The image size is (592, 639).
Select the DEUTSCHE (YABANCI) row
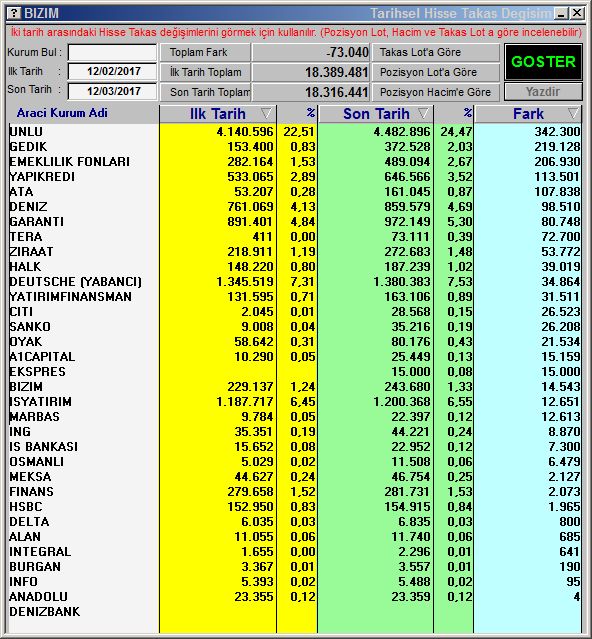tap(75, 282)
